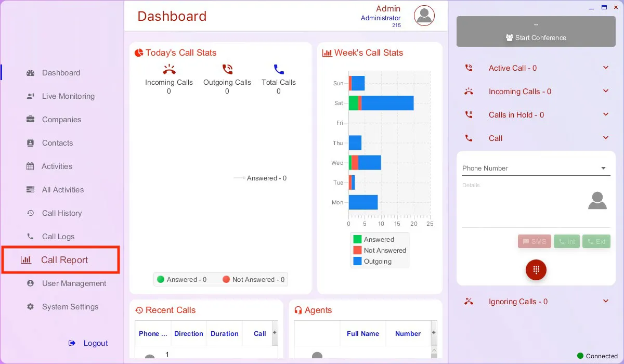
Task: Sort Agents table by Number column
Action: click(408, 334)
